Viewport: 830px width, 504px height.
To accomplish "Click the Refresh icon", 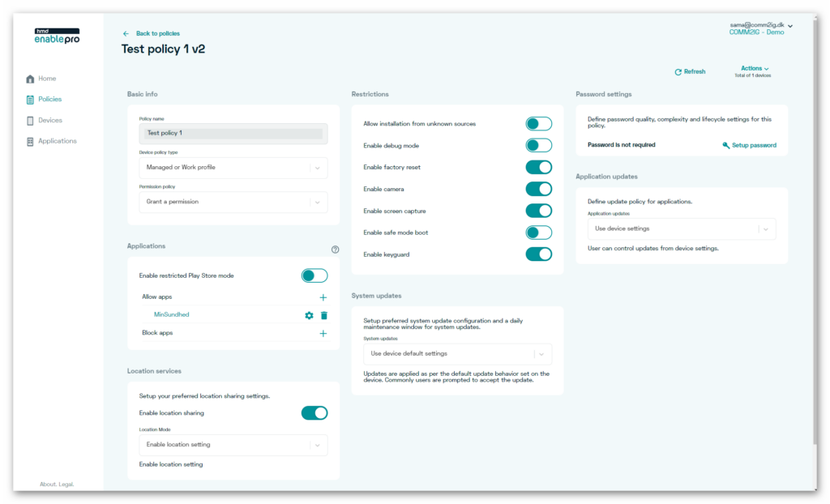I will point(678,72).
